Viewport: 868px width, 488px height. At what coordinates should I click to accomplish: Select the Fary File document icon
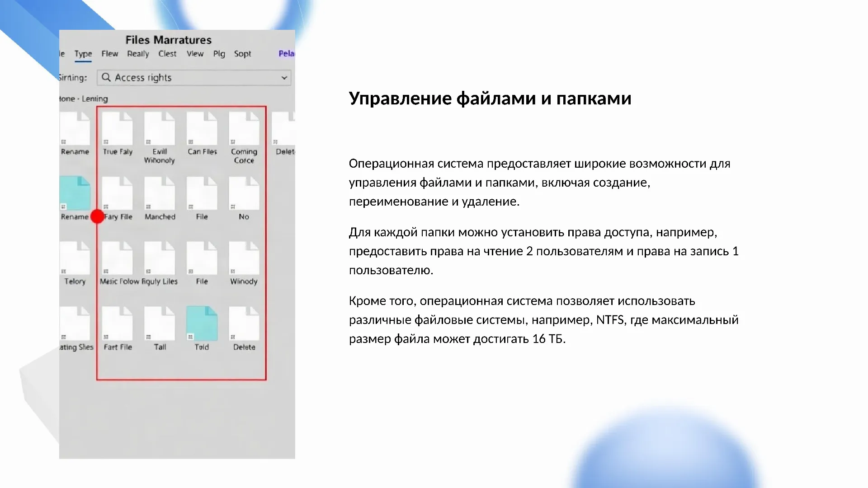pyautogui.click(x=118, y=194)
